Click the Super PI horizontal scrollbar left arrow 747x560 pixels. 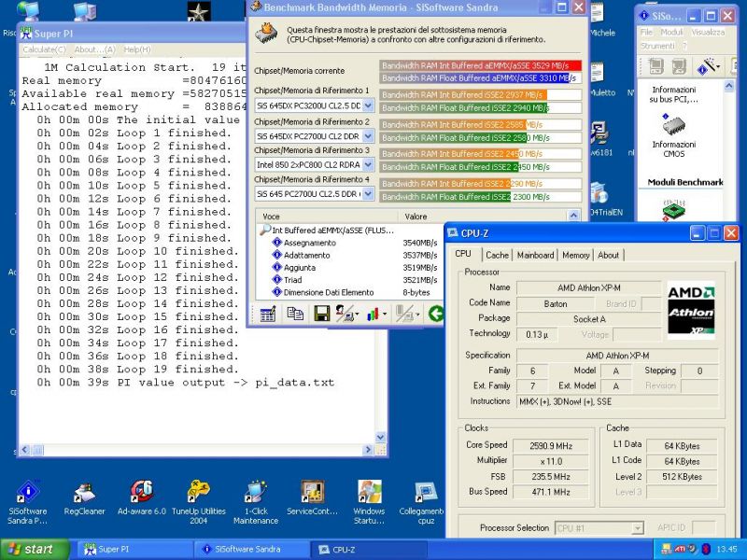pyautogui.click(x=25, y=450)
